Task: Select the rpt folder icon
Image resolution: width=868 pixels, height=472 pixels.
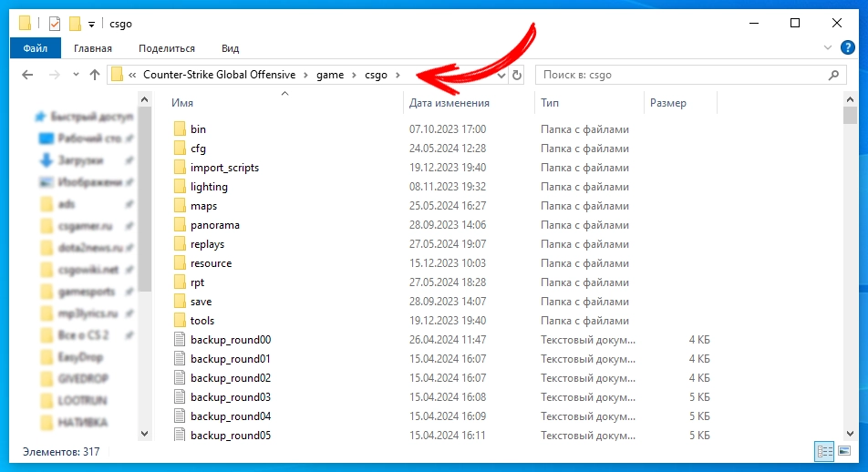Action: click(x=180, y=282)
